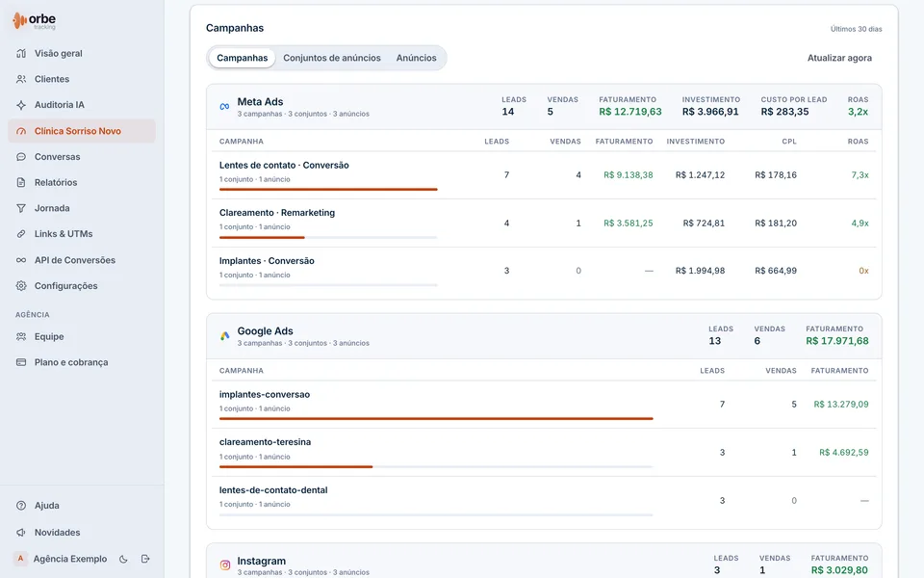Click the R$ 664,99 CPL cell
Viewport: 924px width, 578px height.
pos(776,271)
